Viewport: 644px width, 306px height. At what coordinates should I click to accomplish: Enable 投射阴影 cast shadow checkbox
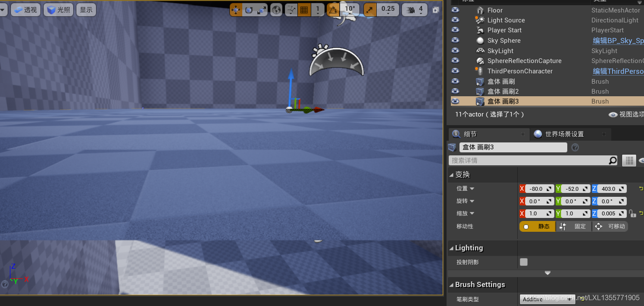click(x=524, y=262)
